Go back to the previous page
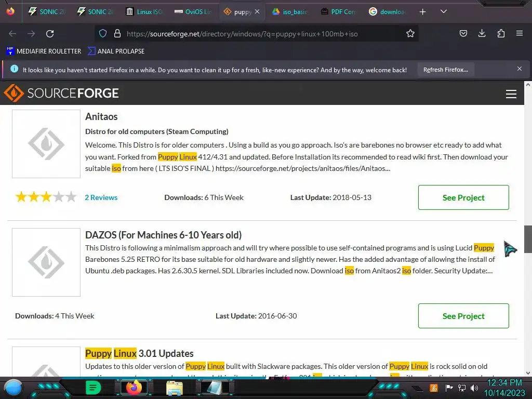Image resolution: width=532 pixels, height=399 pixels. coord(12,34)
